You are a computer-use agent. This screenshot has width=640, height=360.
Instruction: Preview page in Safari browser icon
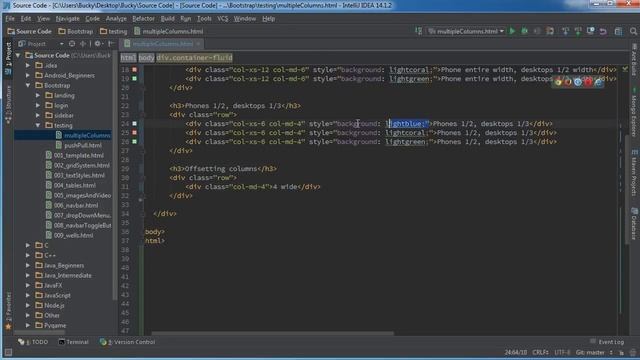coord(578,82)
